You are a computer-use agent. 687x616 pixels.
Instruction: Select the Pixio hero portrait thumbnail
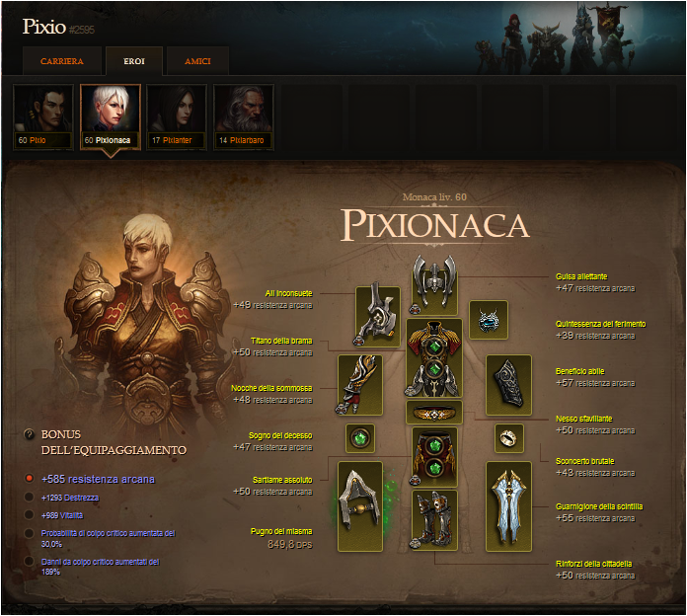43,116
